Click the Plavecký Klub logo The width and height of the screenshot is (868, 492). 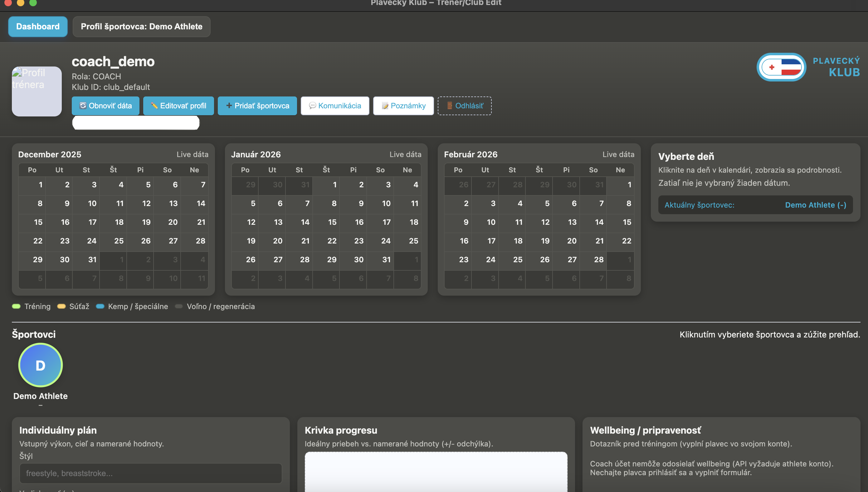(x=781, y=67)
